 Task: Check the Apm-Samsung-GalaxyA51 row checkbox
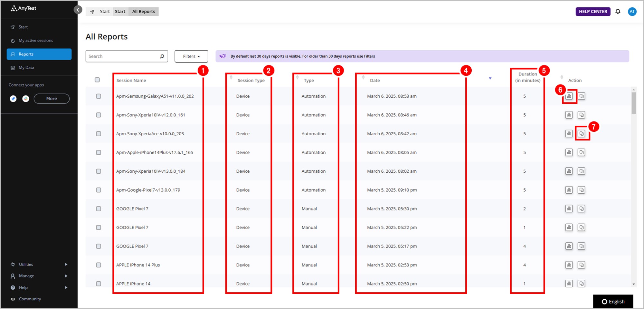99,96
